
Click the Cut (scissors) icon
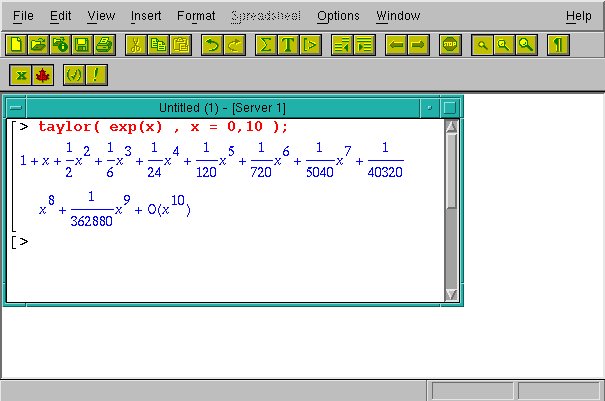click(135, 45)
